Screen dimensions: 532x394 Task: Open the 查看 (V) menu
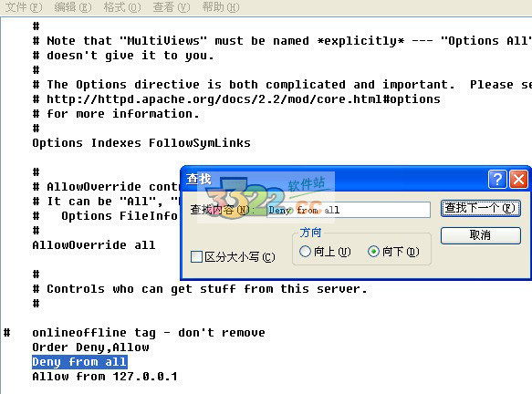point(172,7)
